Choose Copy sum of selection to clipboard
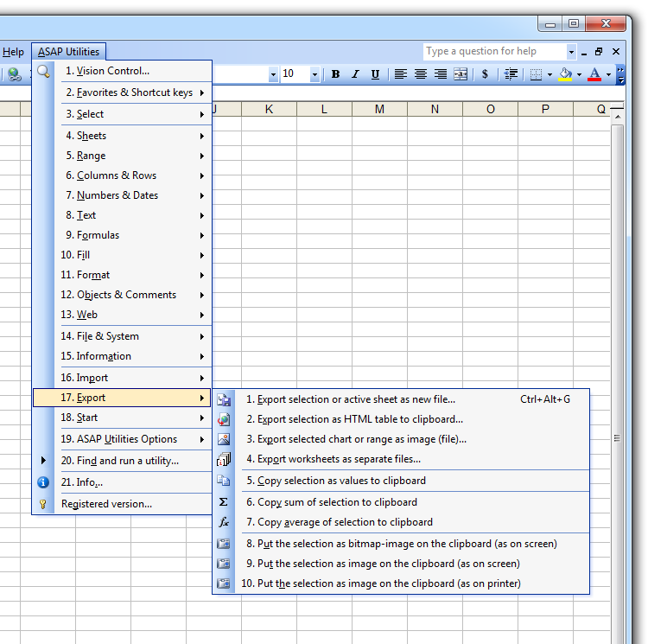The width and height of the screenshot is (648, 644). pos(401,502)
